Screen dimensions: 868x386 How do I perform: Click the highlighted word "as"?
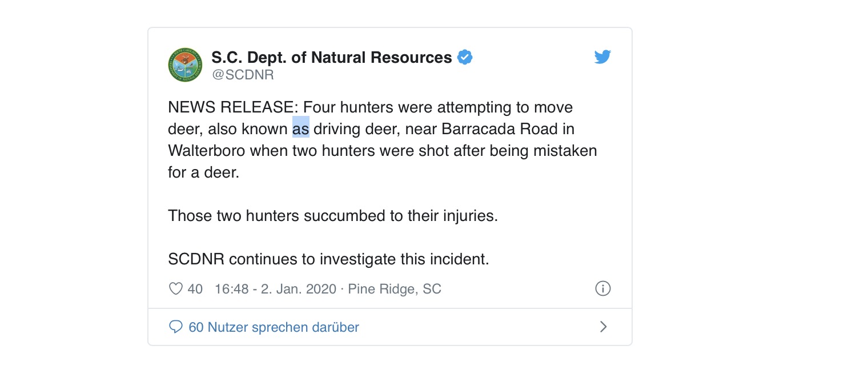tap(301, 129)
